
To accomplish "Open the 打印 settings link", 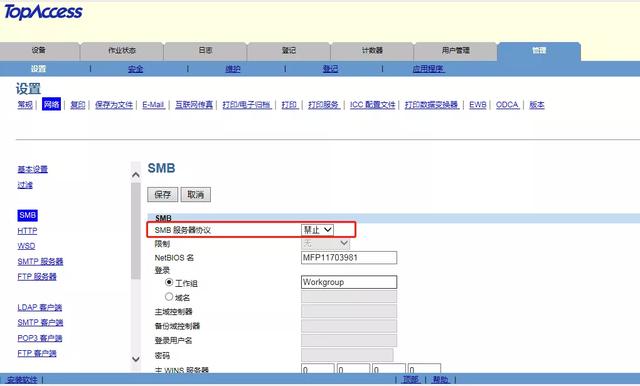I will coord(289,105).
